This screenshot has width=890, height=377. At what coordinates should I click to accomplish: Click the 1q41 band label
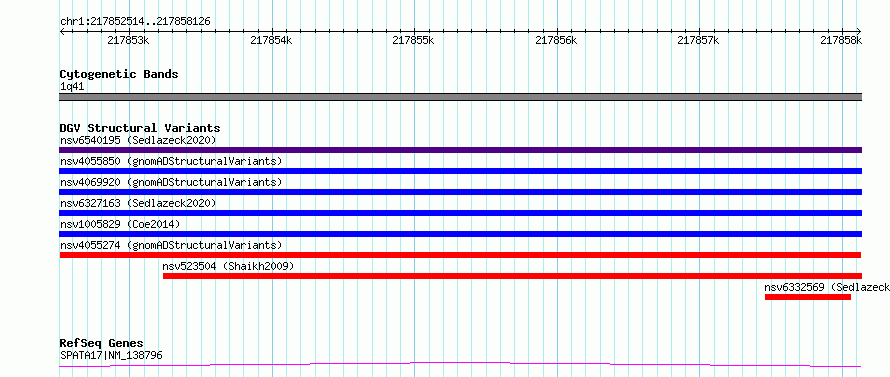click(72, 87)
